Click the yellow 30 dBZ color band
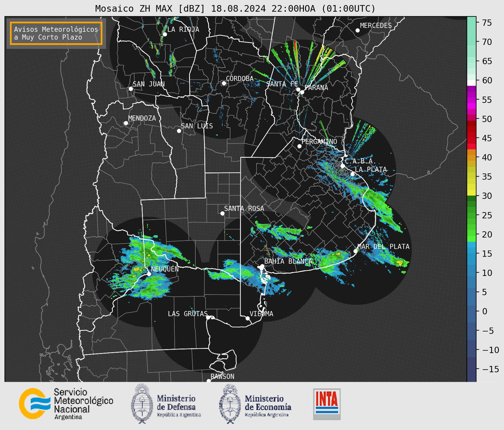Viewport: 504px width, 430px height. tap(471, 193)
